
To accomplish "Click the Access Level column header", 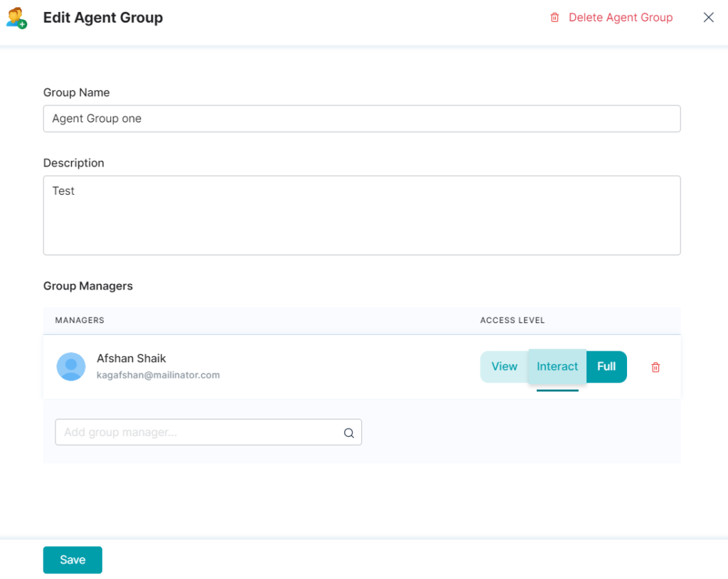I will [513, 320].
